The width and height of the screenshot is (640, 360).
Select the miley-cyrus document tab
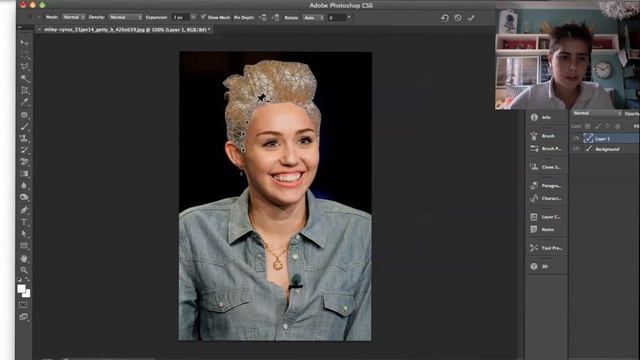pyautogui.click(x=127, y=29)
